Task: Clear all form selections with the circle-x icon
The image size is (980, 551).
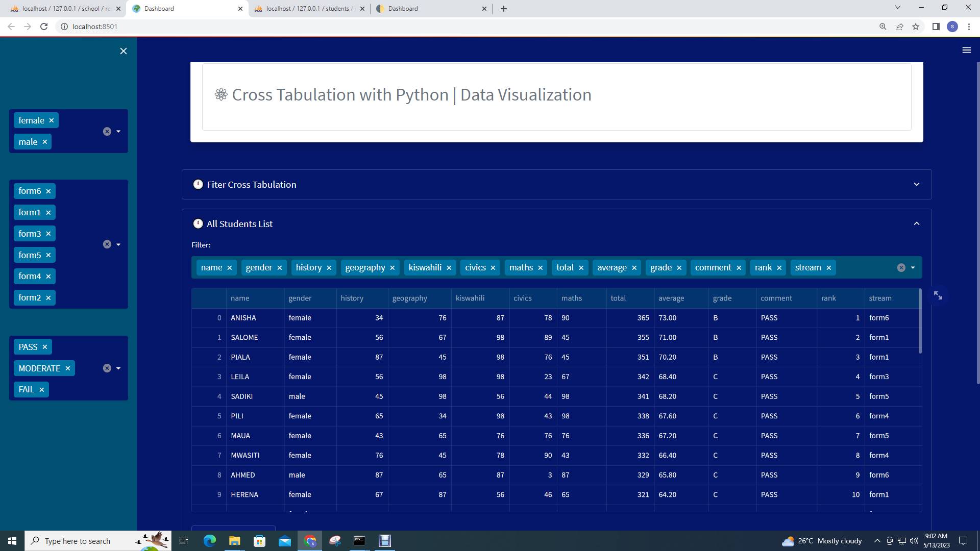Action: coord(107,244)
